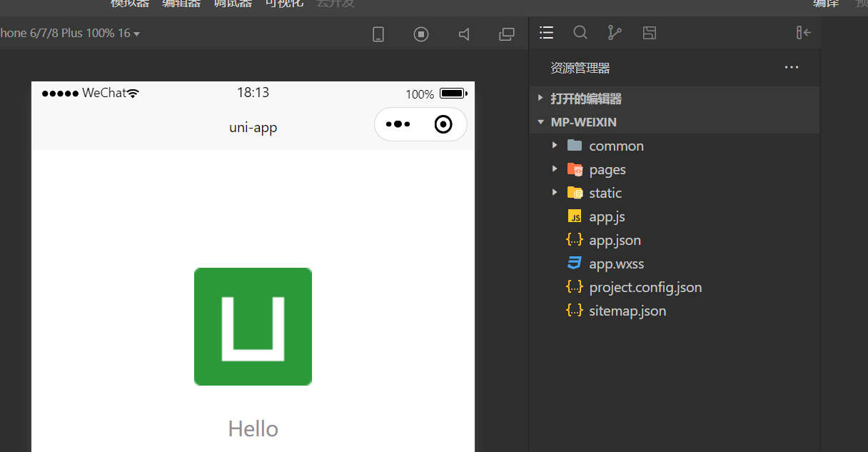Open the search panel magnifier icon
The height and width of the screenshot is (452, 868).
[x=580, y=33]
